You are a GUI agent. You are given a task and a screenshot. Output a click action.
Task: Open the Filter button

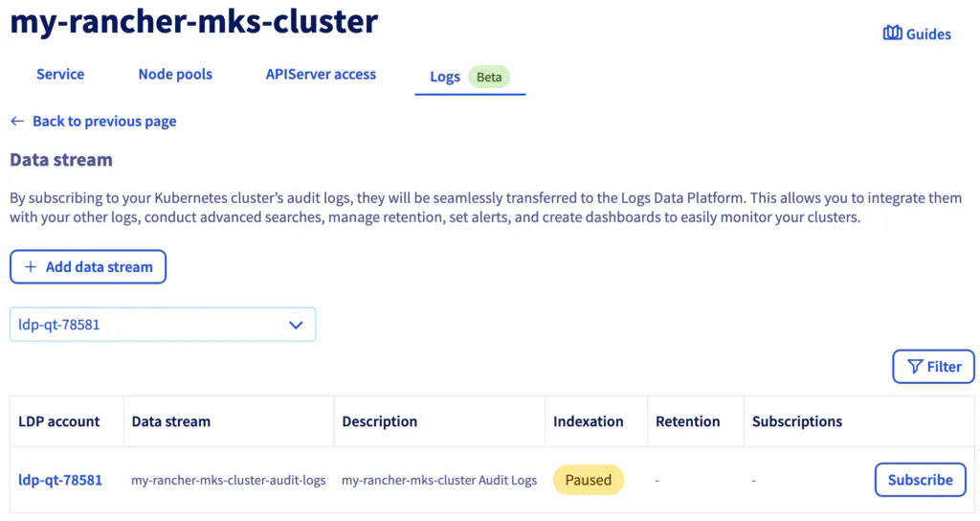[933, 367]
